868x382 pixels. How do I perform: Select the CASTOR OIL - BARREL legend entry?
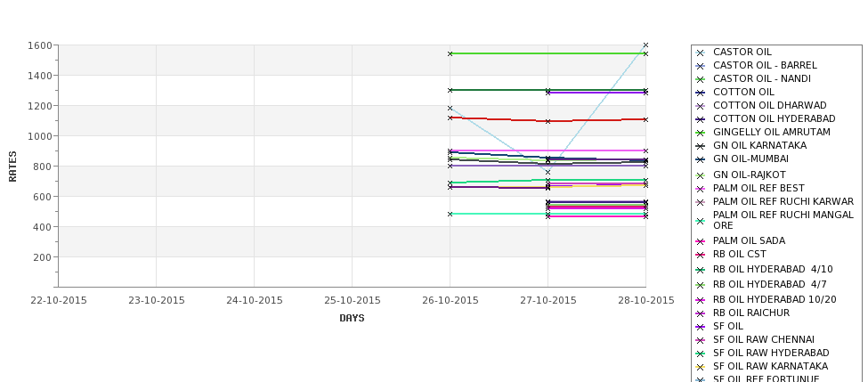coord(765,65)
